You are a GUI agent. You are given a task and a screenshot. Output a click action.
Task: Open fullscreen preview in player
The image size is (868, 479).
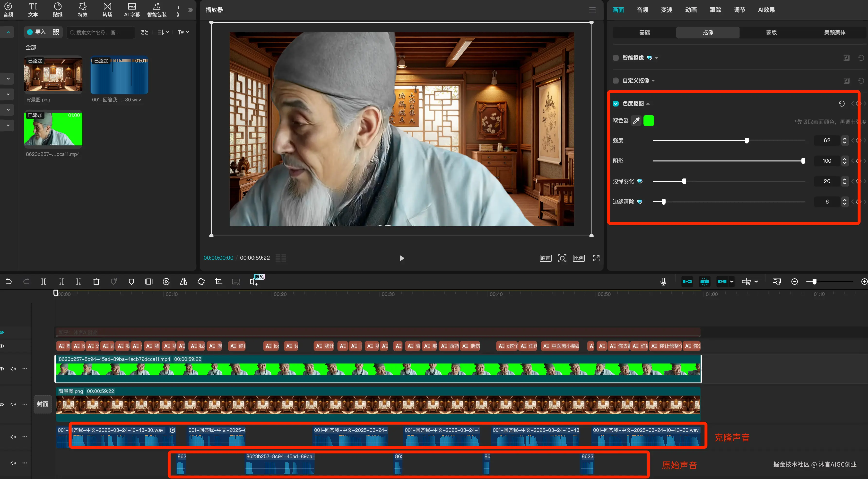pos(596,258)
